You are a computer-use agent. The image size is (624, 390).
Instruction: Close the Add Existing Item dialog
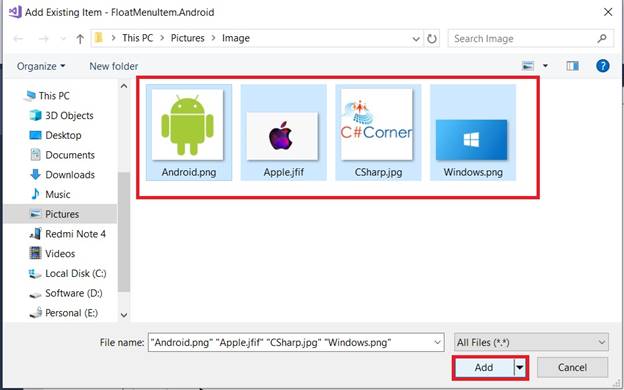pos(608,12)
